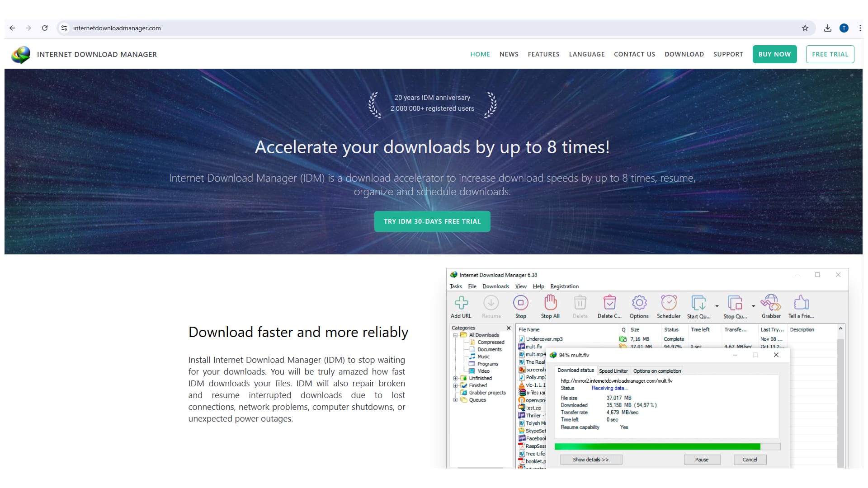Switch to the Speed Limiter tab
The height and width of the screenshot is (488, 868).
(x=613, y=371)
